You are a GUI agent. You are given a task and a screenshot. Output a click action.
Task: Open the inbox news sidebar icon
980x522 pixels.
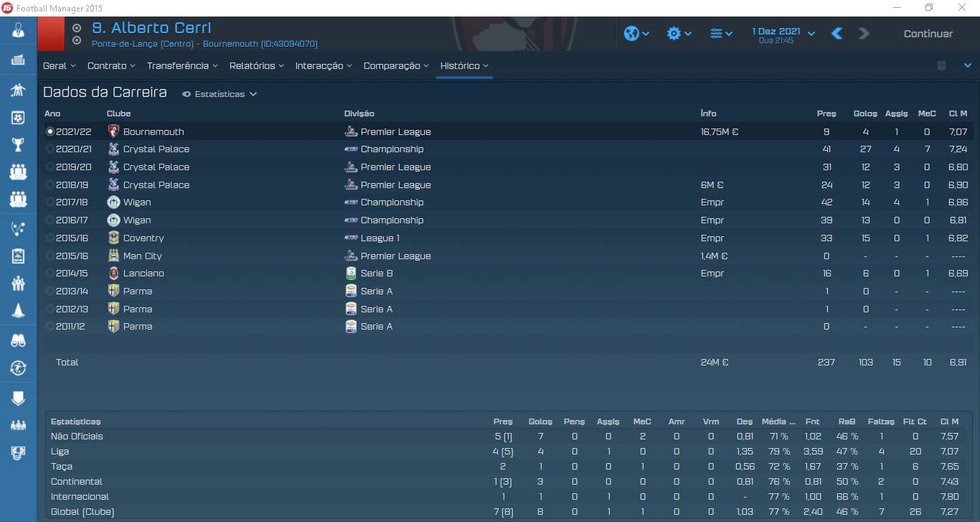(19, 60)
